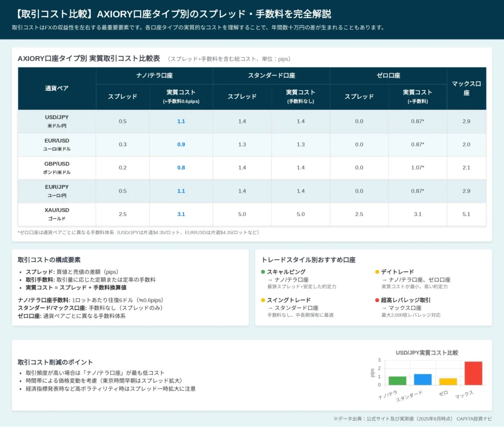The image size is (504, 427).
Task: Select GBP/USD ナノ/テラ spread value 0.2
Action: pos(123,168)
